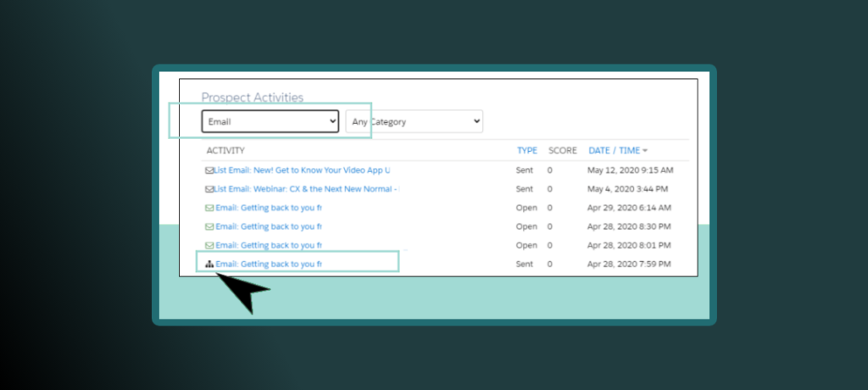Click green envelope icon on Apr 29 row
This screenshot has width=868, height=390.
click(x=209, y=208)
